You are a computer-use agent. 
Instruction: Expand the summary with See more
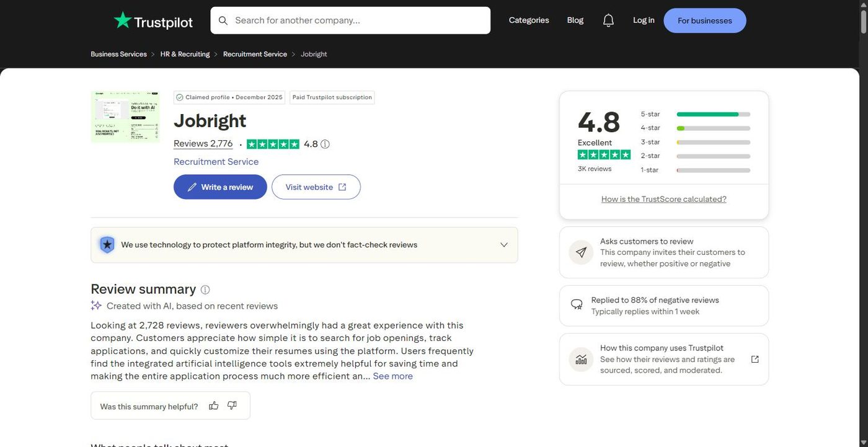tap(392, 376)
